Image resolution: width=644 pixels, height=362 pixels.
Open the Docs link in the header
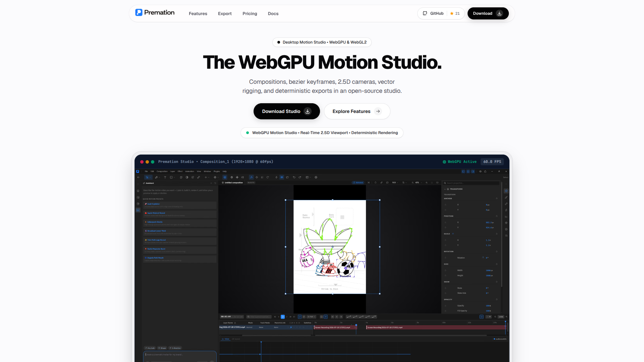tap(273, 14)
